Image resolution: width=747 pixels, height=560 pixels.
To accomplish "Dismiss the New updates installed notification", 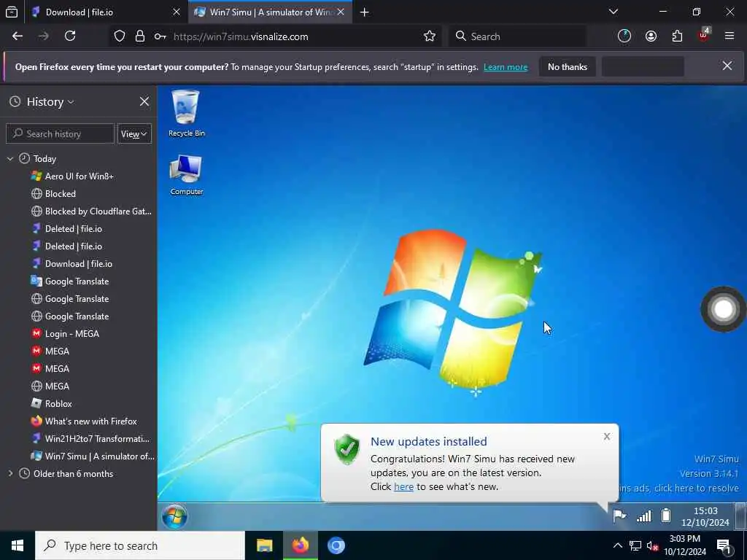I will pyautogui.click(x=606, y=436).
